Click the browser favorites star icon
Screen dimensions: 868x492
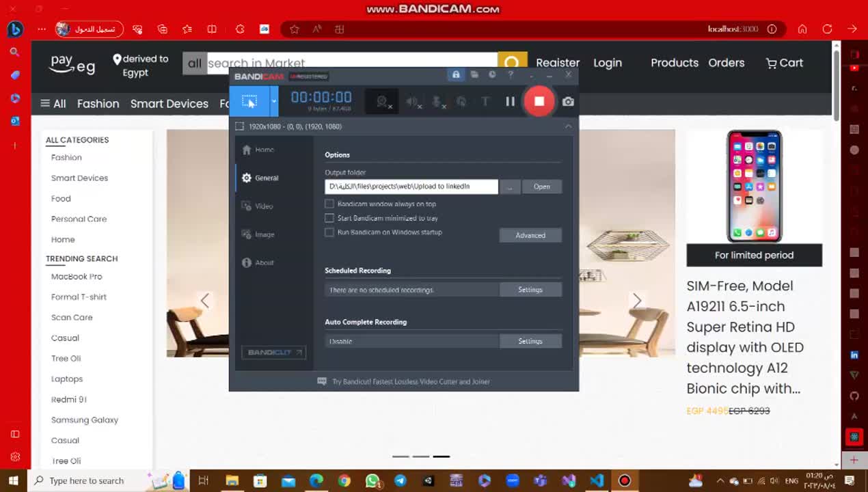click(x=295, y=29)
